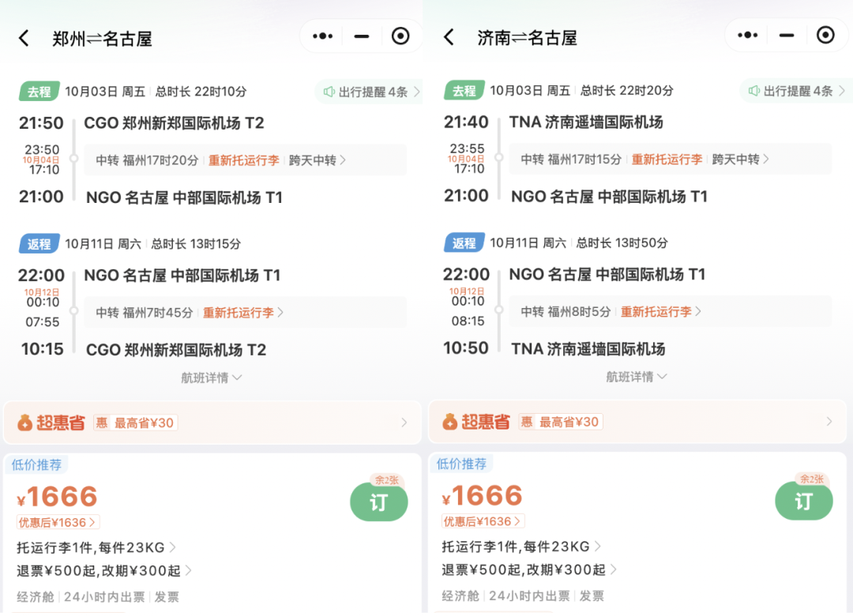
Task: Open 超惠省 banner in 济南 panel
Action: tap(637, 422)
